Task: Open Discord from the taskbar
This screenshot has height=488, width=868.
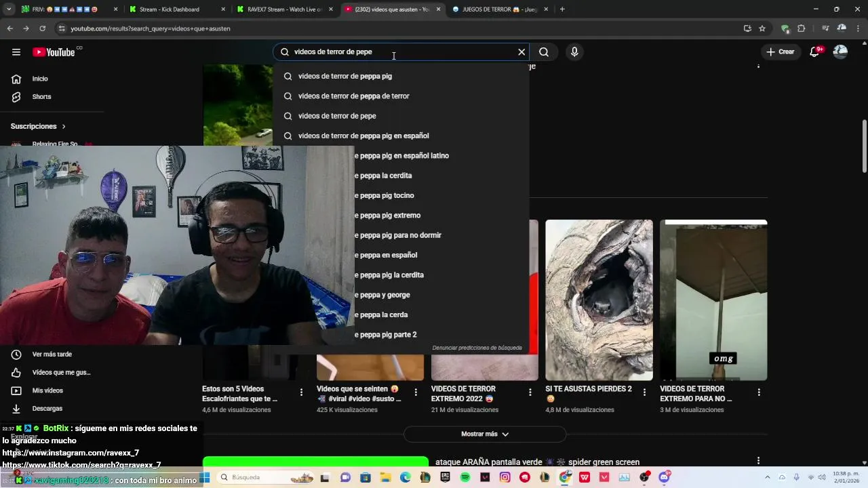Action: [664, 477]
